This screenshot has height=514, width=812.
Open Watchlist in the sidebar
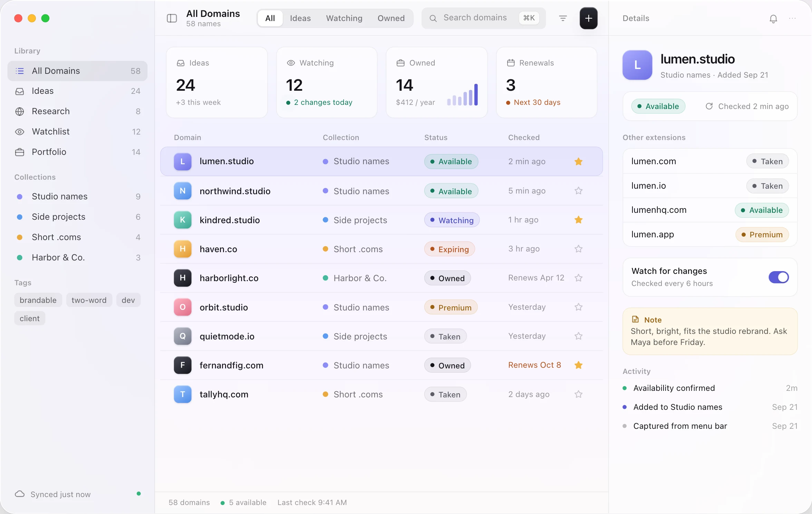point(77,132)
